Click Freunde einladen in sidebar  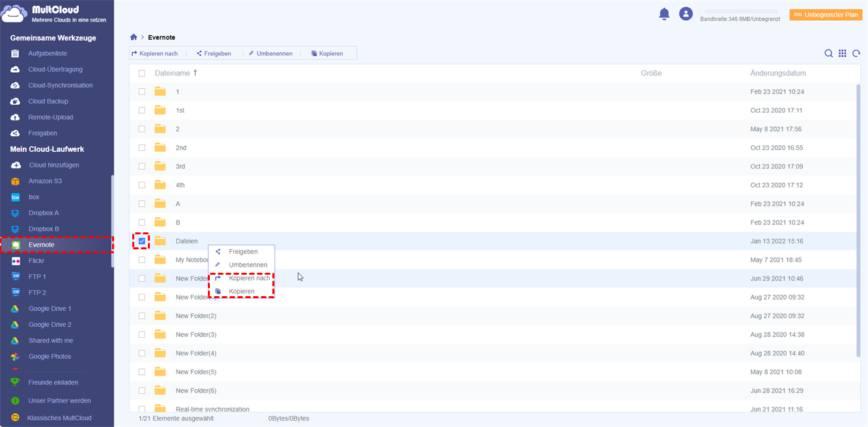pos(53,382)
